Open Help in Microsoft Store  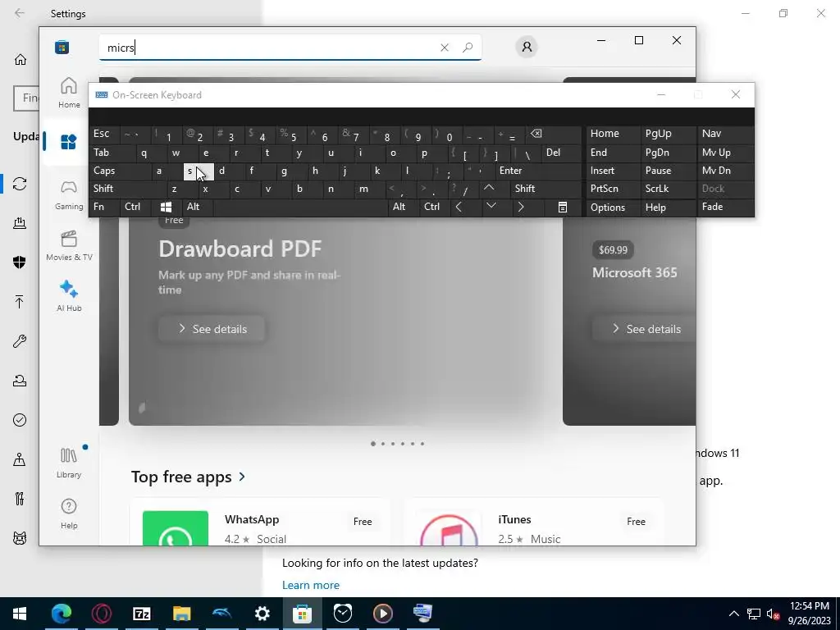(x=69, y=514)
